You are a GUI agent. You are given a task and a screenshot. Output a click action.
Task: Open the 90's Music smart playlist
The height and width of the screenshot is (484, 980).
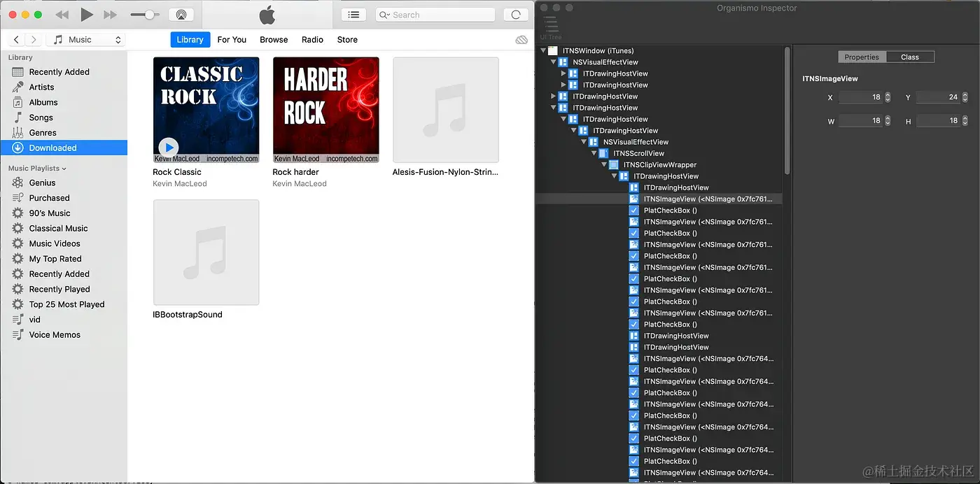64,213
